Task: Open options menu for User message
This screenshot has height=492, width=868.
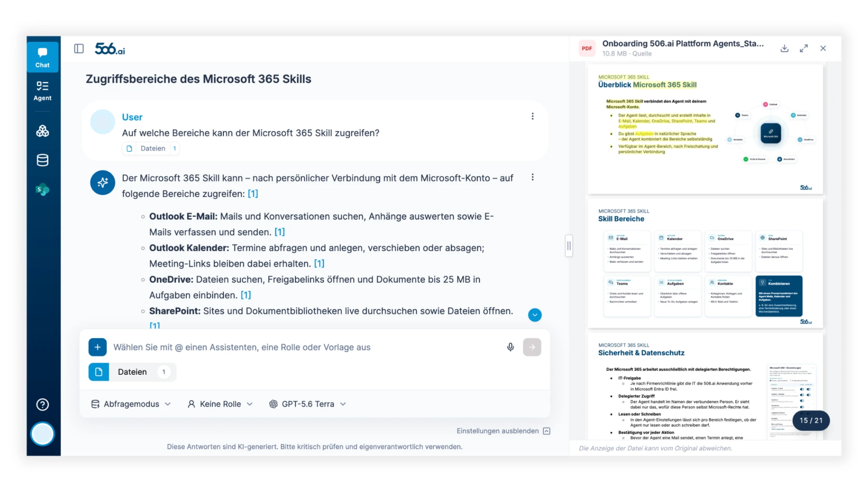Action: point(533,116)
